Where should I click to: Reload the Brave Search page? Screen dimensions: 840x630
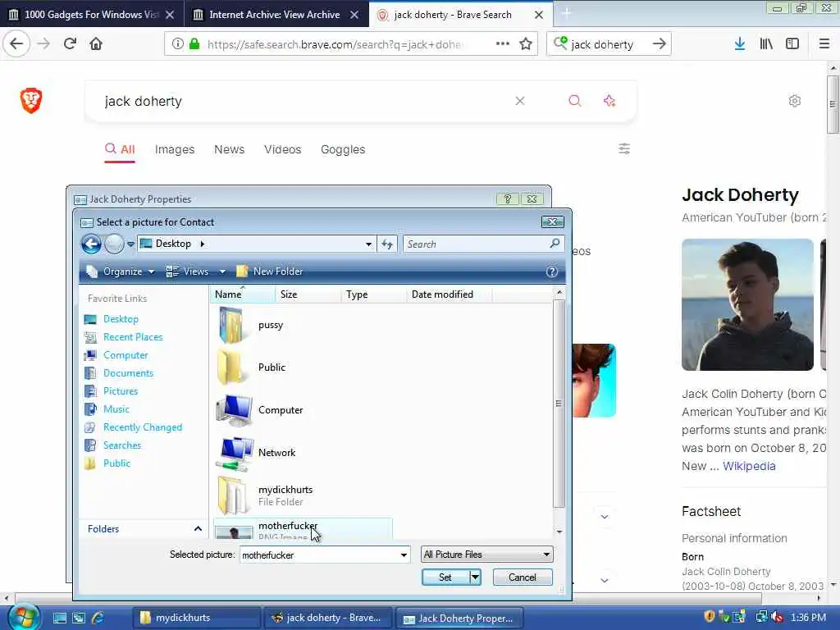(70, 43)
